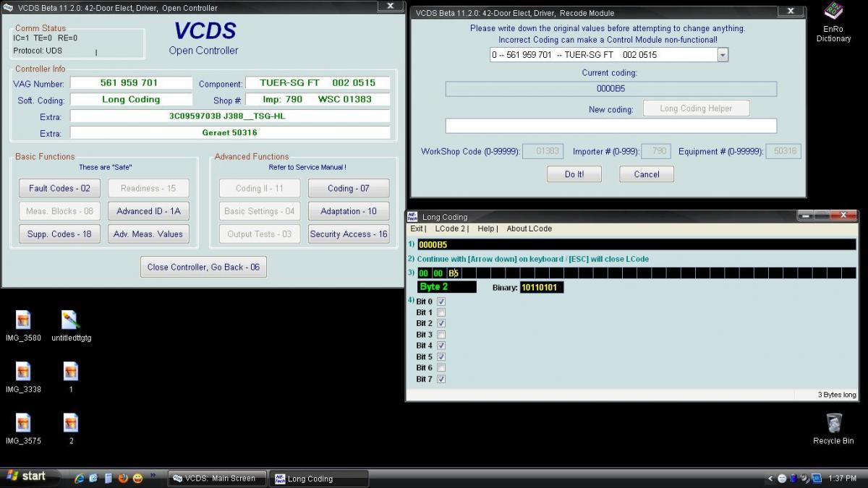Click the notepad quick launch icon
Image resolution: width=868 pixels, height=488 pixels.
(109, 478)
